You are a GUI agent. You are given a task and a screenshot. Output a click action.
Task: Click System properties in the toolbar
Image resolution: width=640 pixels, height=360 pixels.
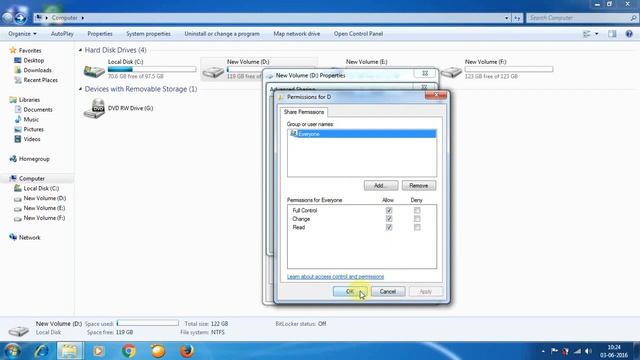(148, 34)
